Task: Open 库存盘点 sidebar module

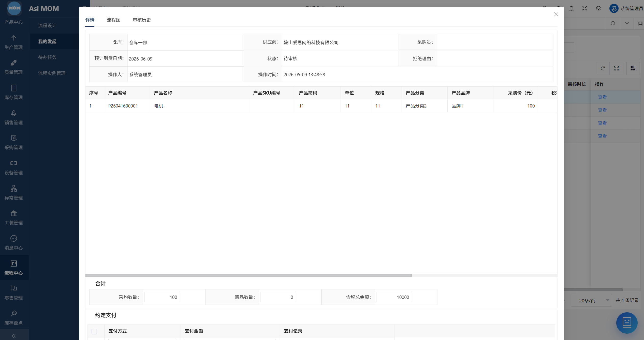Action: point(14,318)
